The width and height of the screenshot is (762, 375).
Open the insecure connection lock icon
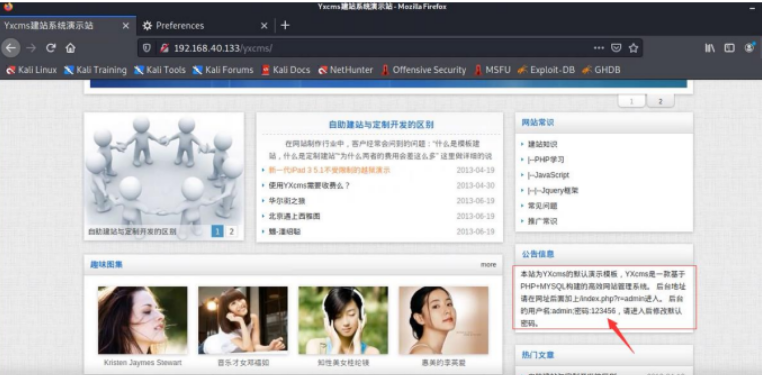click(x=164, y=48)
